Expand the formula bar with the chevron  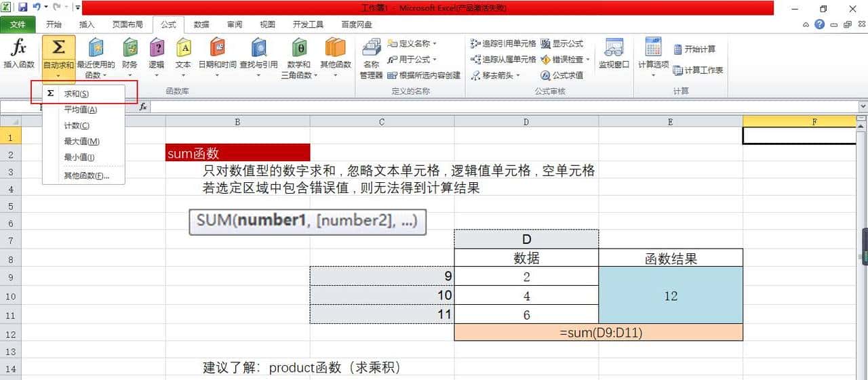863,106
